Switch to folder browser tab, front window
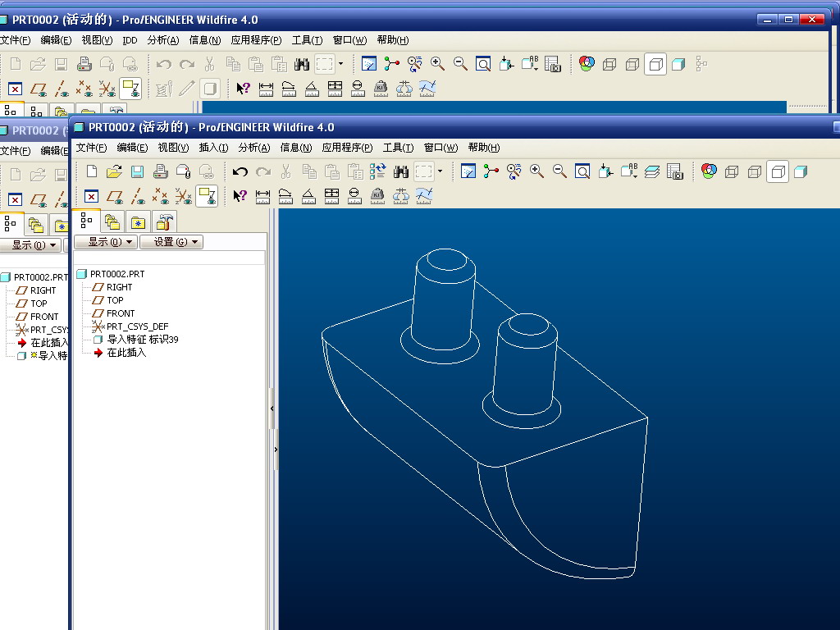Screen dimensions: 840x630 112,221
